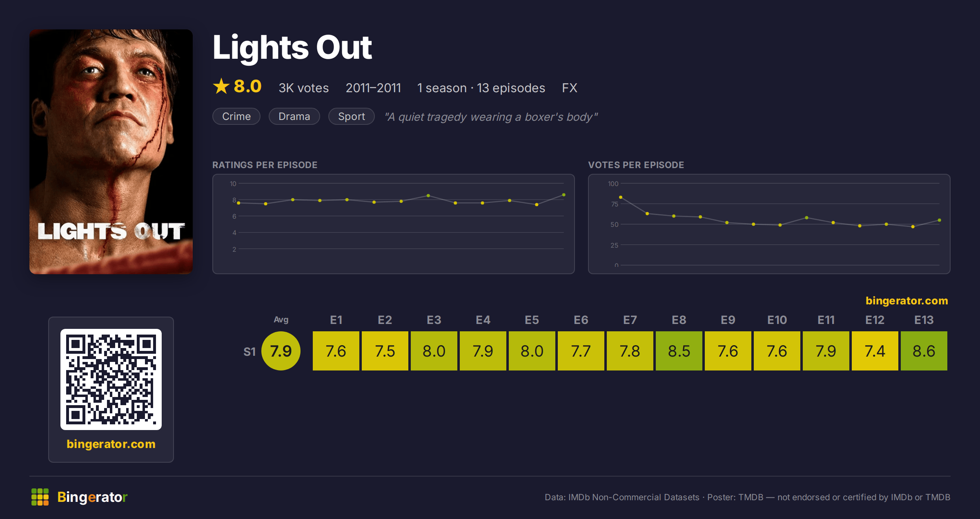Viewport: 980px width, 519px height.
Task: Click the E13 rating cell 8.6
Action: point(924,351)
